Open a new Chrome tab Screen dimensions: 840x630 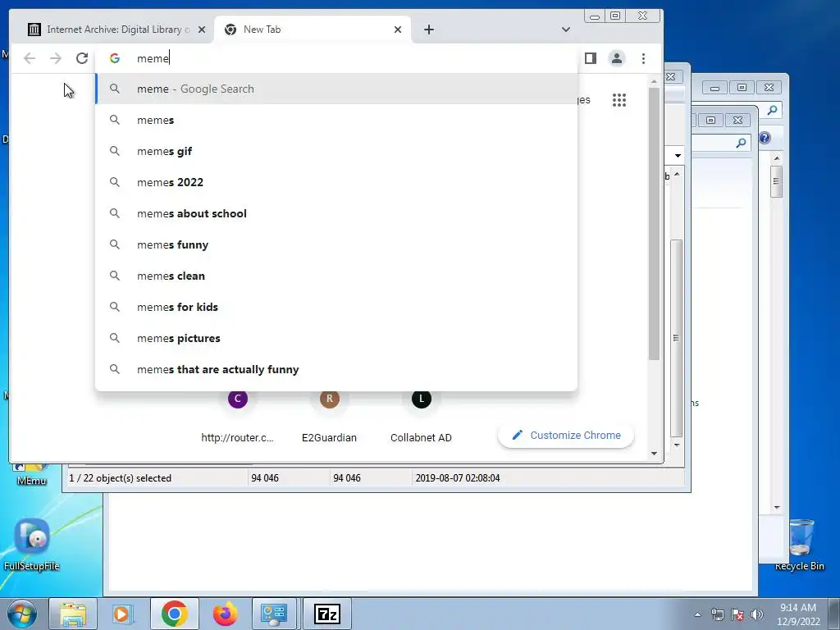coord(428,30)
